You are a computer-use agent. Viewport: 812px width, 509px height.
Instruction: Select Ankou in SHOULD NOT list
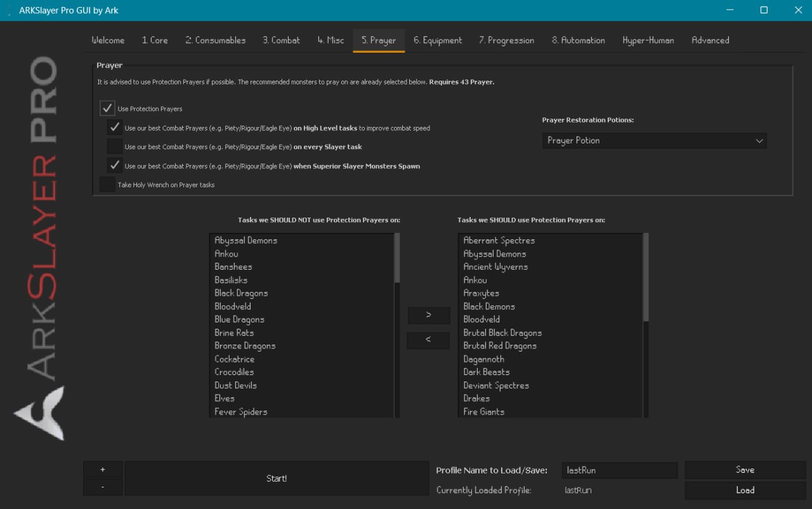302,254
